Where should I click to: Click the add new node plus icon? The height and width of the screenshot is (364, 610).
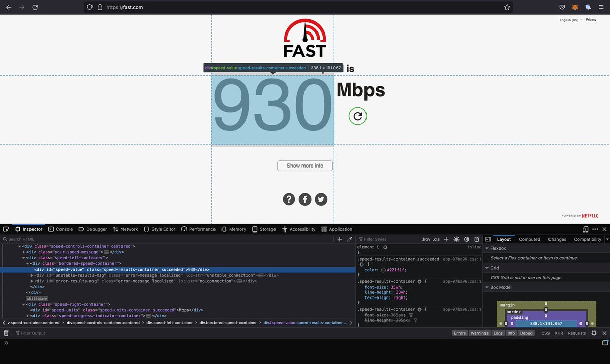340,239
